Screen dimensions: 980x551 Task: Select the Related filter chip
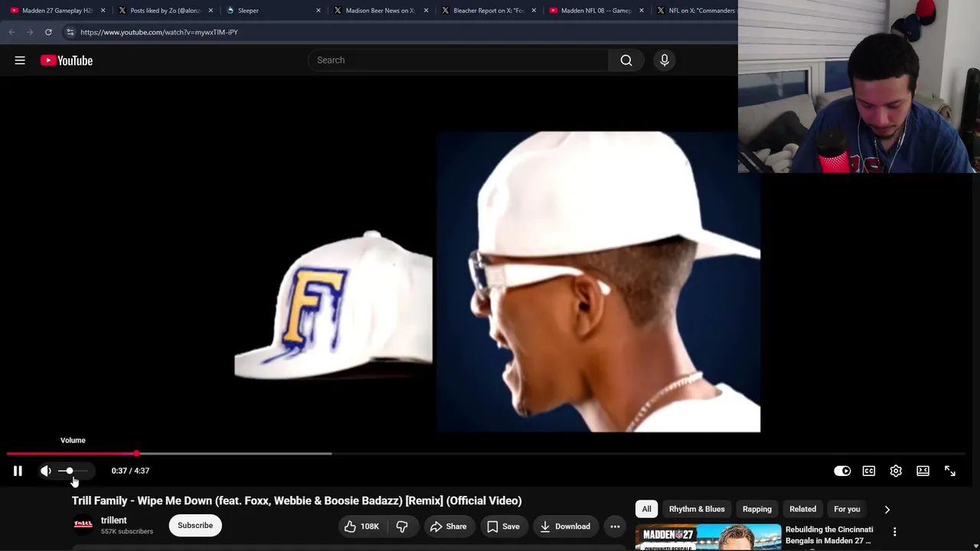point(803,509)
